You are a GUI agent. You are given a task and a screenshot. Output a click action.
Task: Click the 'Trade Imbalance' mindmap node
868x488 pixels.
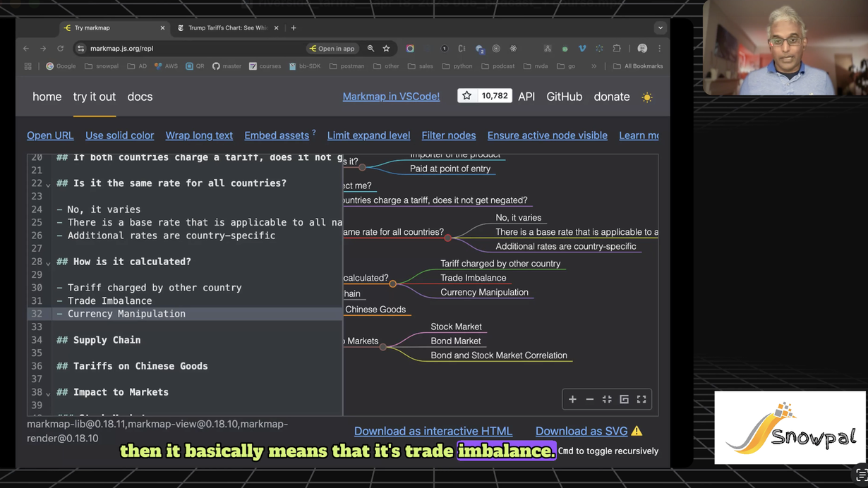[x=474, y=278]
